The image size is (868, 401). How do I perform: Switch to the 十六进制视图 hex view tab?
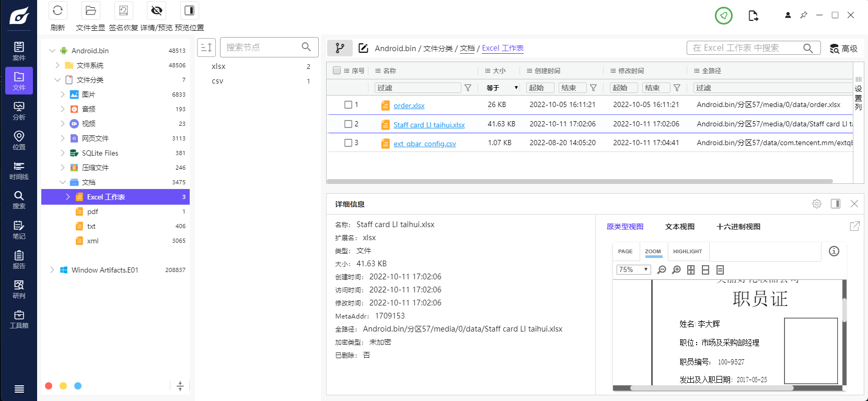tap(738, 227)
